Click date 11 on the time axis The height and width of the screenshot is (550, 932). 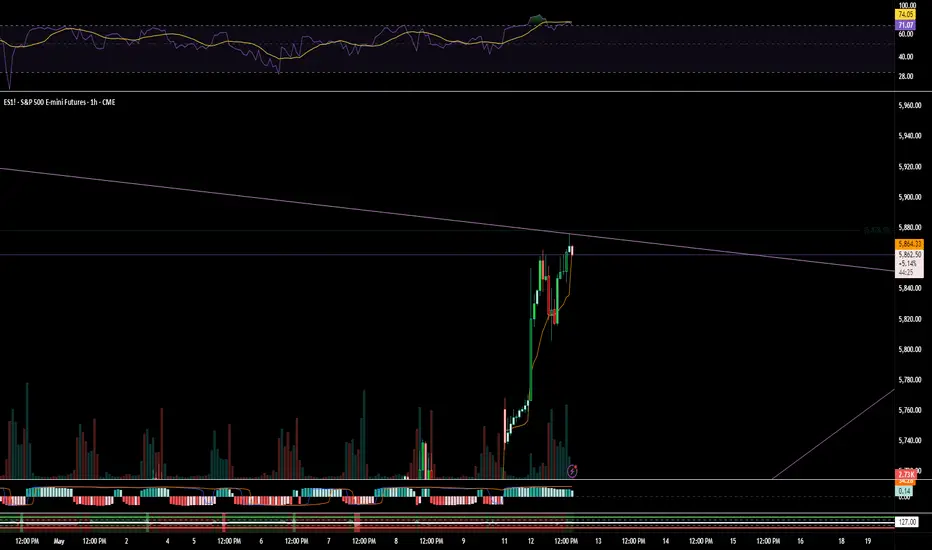click(x=504, y=541)
